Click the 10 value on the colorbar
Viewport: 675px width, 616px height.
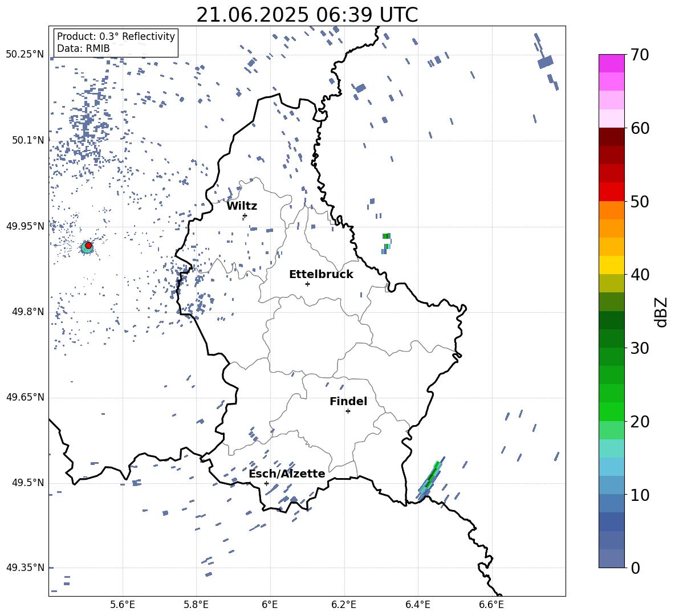coord(640,495)
